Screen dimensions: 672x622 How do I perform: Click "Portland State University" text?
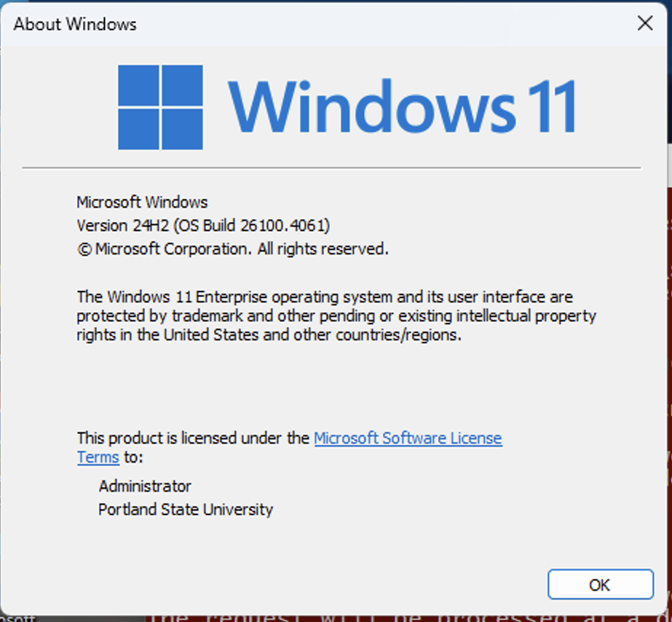(x=186, y=509)
